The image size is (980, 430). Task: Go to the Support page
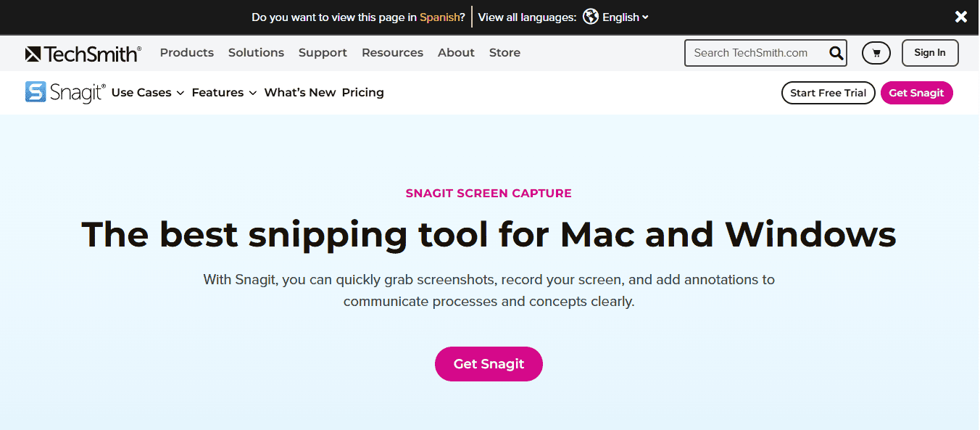click(323, 53)
